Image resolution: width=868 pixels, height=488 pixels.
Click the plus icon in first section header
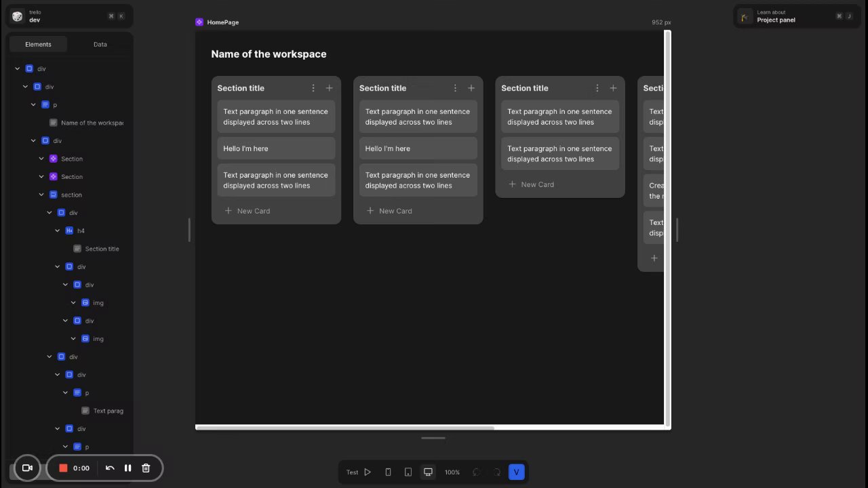pyautogui.click(x=329, y=88)
